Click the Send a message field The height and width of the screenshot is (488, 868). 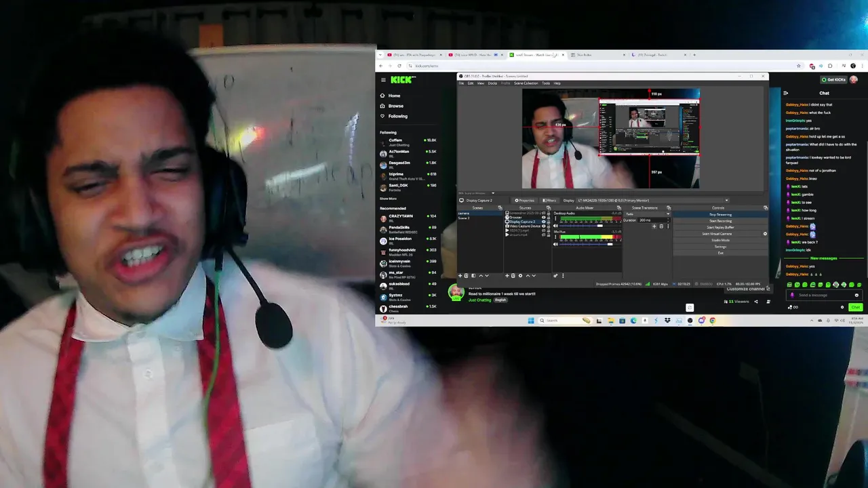[825, 295]
